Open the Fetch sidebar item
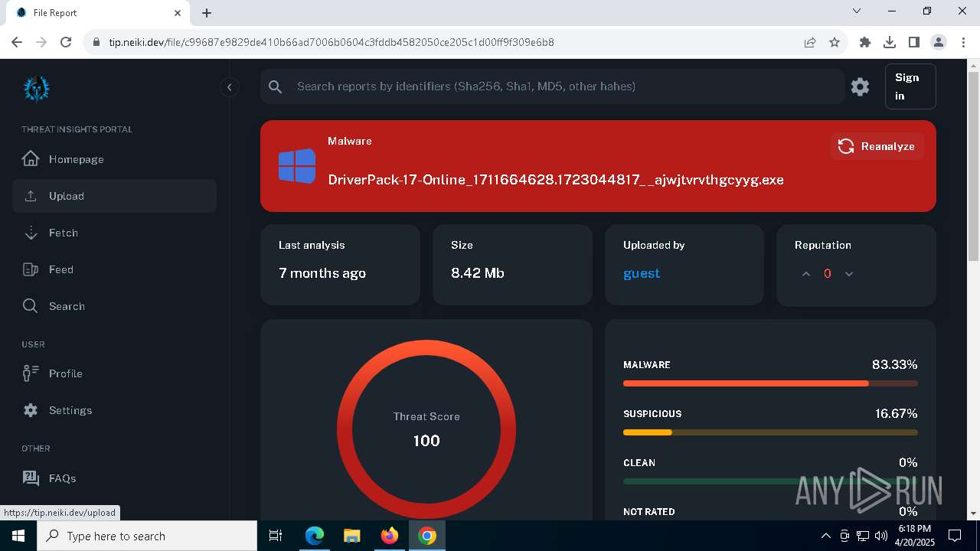 click(x=114, y=233)
